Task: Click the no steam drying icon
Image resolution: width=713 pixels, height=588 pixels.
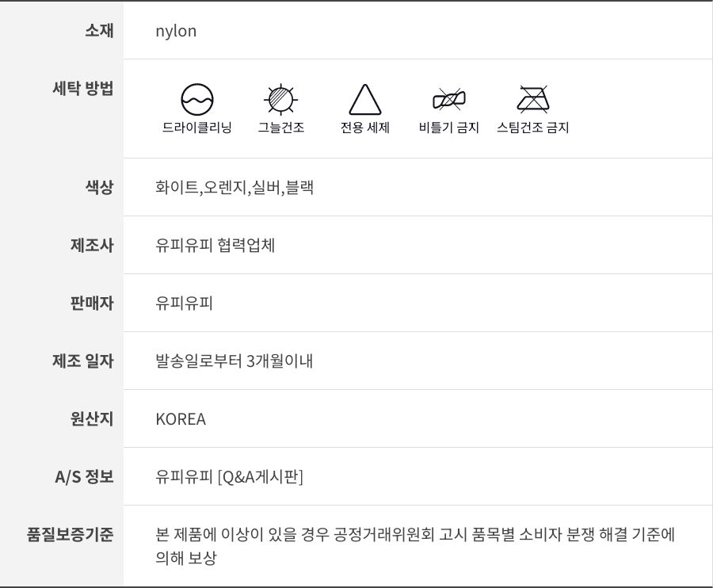Action: click(x=532, y=100)
